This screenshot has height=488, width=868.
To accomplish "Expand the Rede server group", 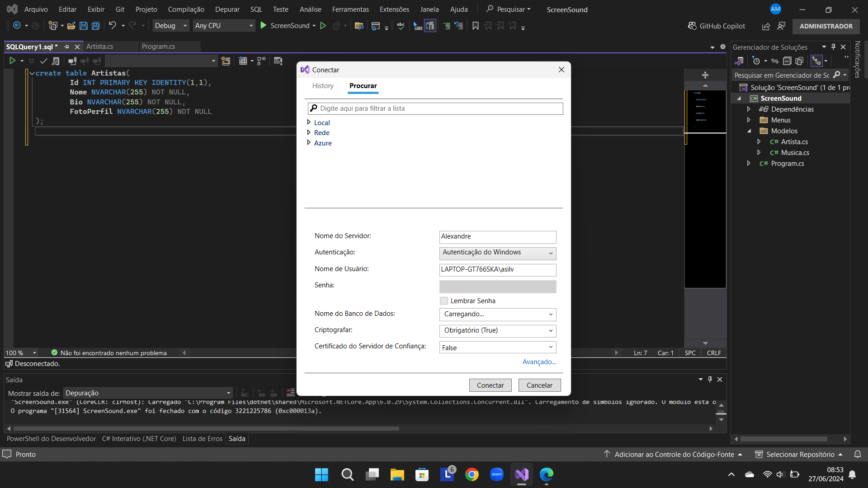I will [x=309, y=132].
